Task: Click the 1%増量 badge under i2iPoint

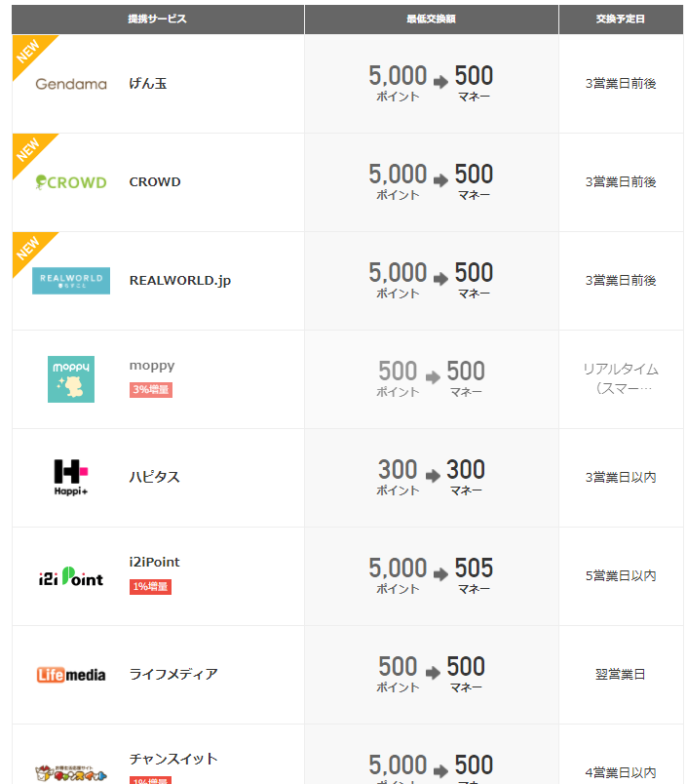Action: (x=150, y=586)
